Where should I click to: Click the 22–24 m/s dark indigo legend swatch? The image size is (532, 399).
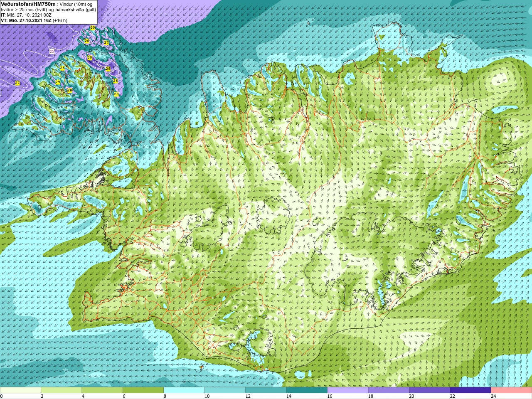point(471,390)
